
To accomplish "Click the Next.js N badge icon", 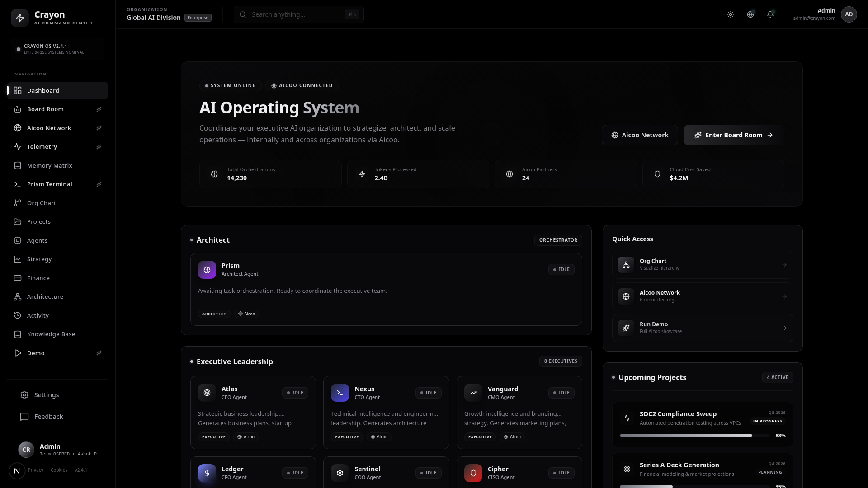I will pyautogui.click(x=17, y=471).
